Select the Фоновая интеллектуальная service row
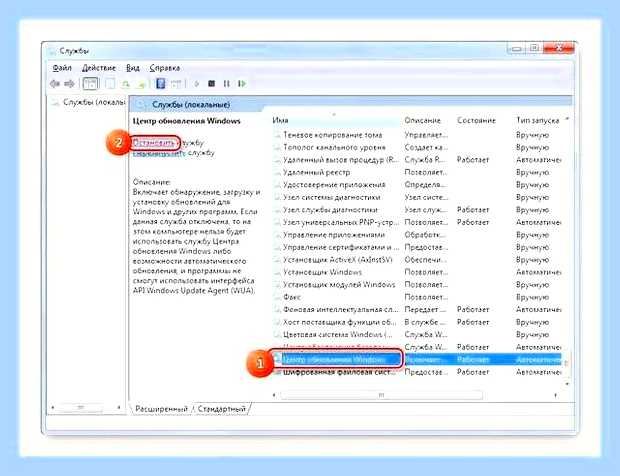This screenshot has height=476, width=620. (x=417, y=310)
